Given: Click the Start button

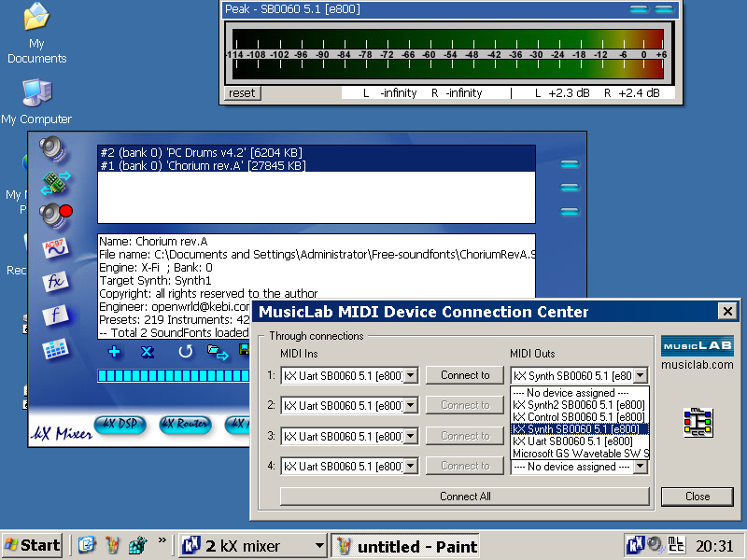Looking at the screenshot, I should pyautogui.click(x=33, y=545).
